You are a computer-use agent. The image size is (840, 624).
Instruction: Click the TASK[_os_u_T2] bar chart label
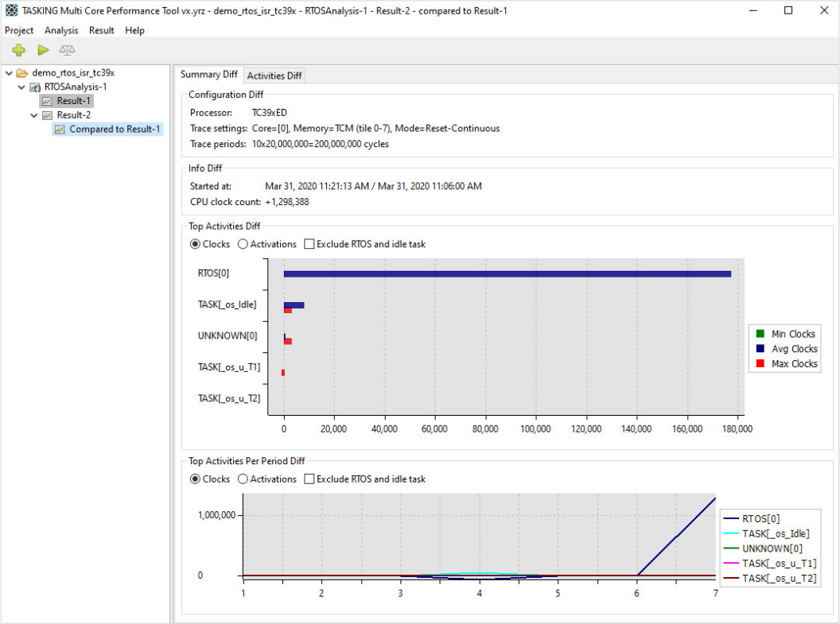point(229,398)
